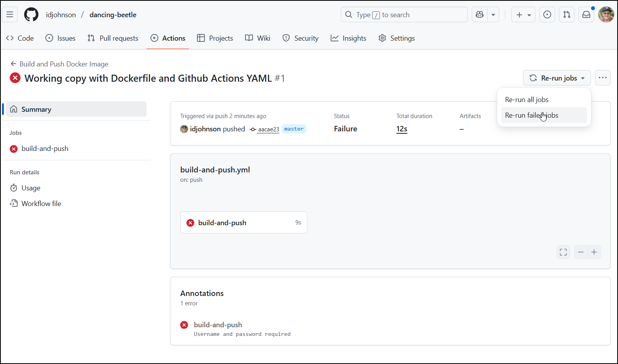The image size is (618, 364).
Task: Expand the Copilot dropdown arrow
Action: [x=493, y=14]
